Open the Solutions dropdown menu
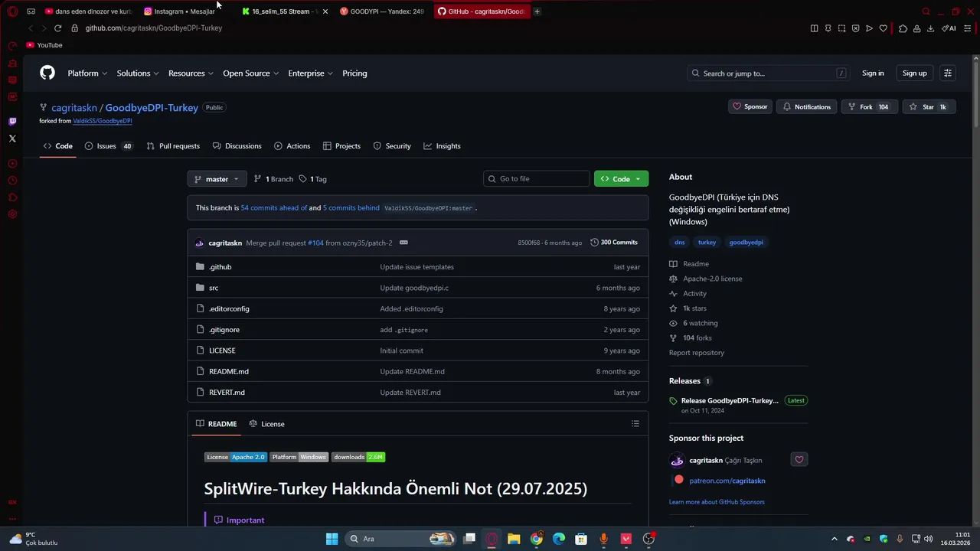 coord(138,73)
